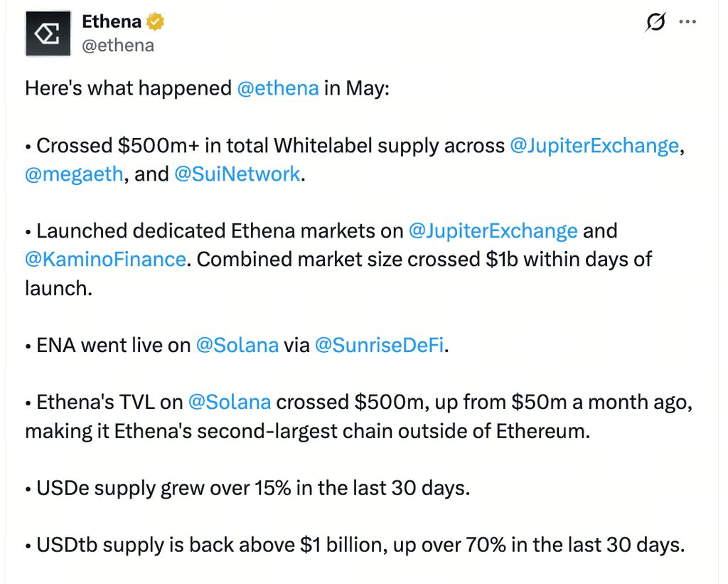
Task: Open the Ethena profile avatar
Action: pyautogui.click(x=48, y=33)
